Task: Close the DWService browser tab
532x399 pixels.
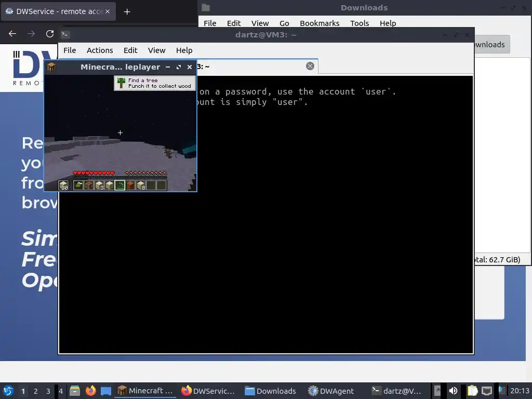Action: (x=108, y=11)
